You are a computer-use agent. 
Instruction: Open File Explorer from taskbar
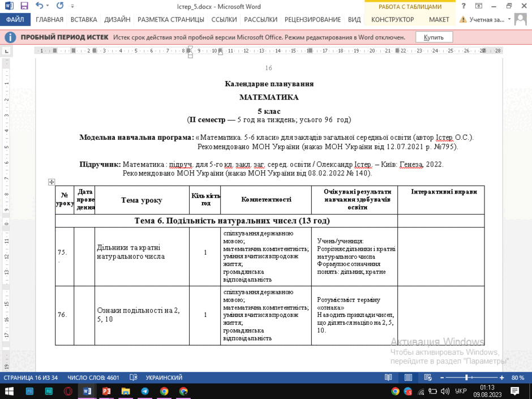(x=126, y=391)
